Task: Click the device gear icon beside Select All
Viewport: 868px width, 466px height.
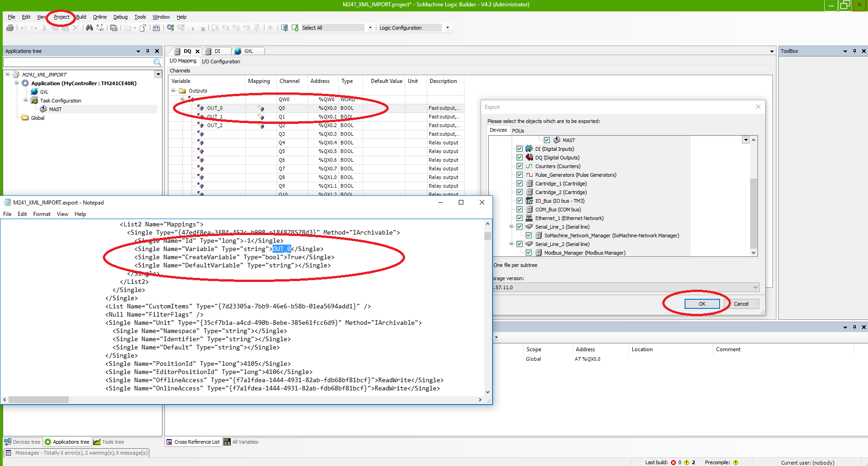Action: 295,28
